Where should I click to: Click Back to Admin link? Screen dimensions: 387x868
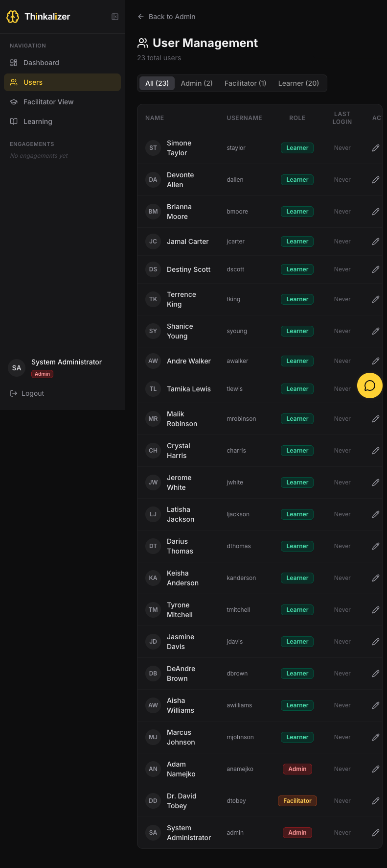[x=167, y=17]
